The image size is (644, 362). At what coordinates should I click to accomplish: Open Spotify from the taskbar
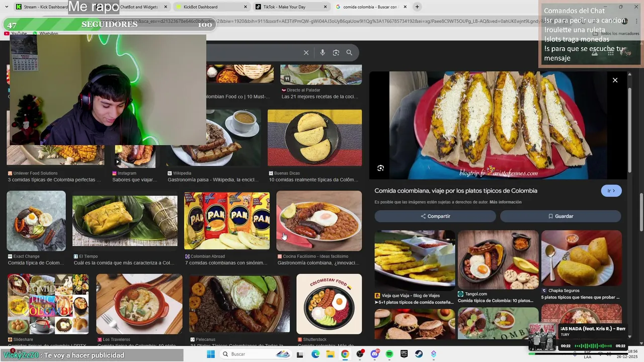[389, 354]
